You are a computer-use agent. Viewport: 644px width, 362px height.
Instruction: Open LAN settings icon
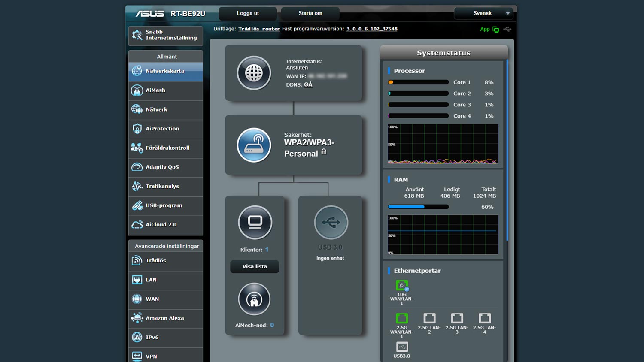(x=137, y=280)
